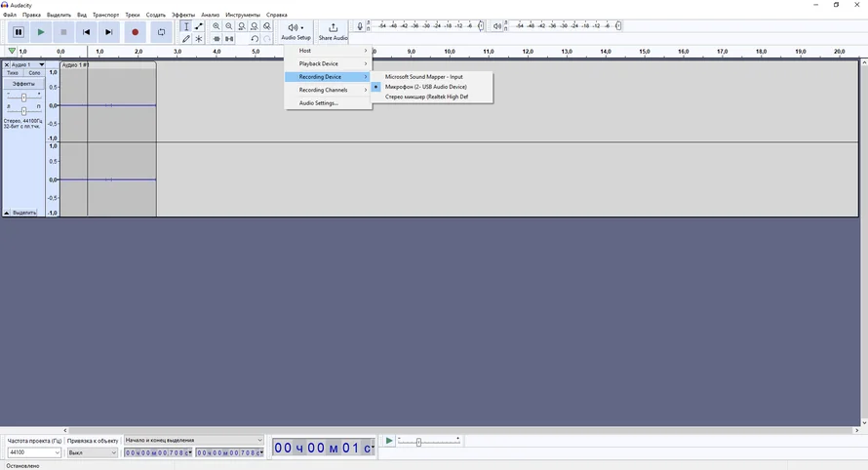Click the green Play button in the transport toolbar
Image resolution: width=868 pixels, height=470 pixels.
point(41,32)
